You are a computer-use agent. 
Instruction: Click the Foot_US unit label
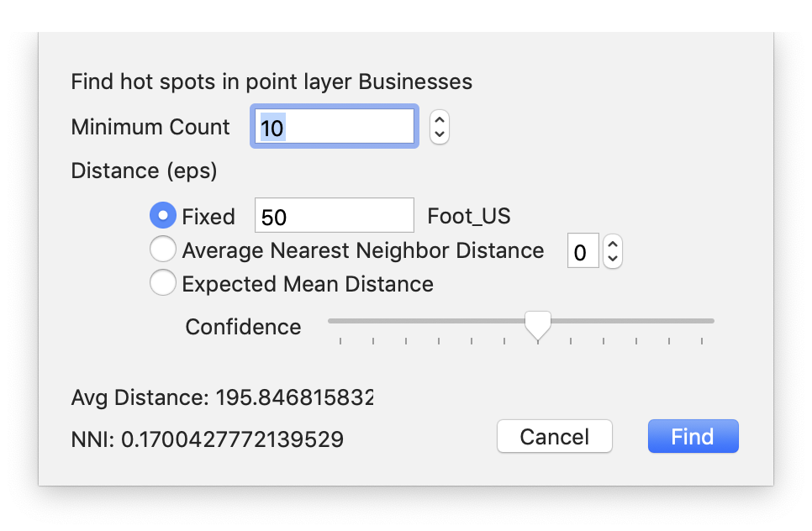click(468, 216)
